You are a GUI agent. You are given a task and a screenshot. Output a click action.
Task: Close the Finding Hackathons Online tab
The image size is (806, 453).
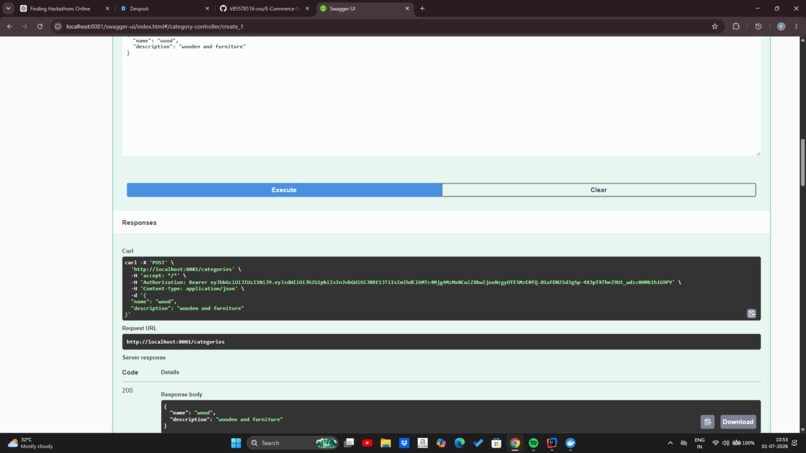coord(107,9)
